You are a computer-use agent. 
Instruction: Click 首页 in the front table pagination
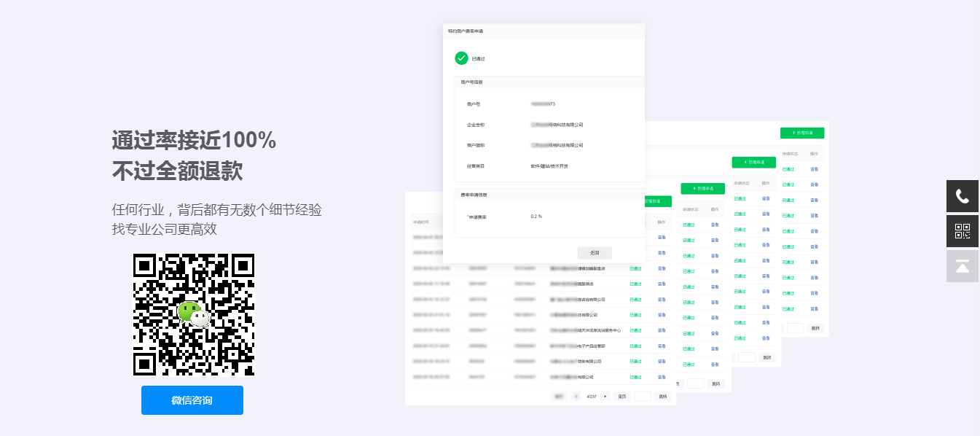tap(559, 396)
